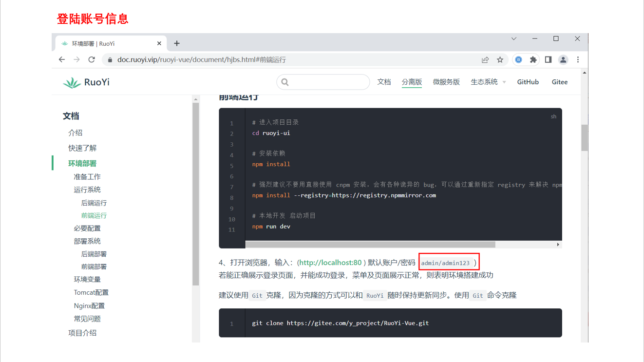Click the address bar URL
644x362 pixels.
point(202,60)
